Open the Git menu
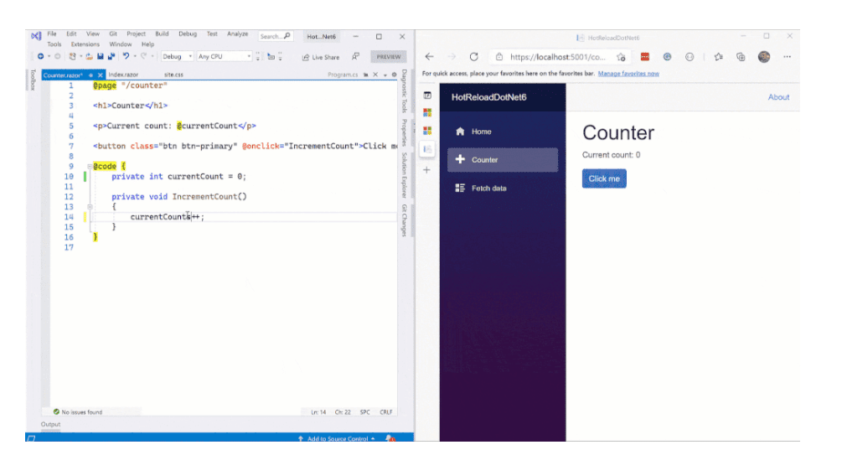 point(113,34)
